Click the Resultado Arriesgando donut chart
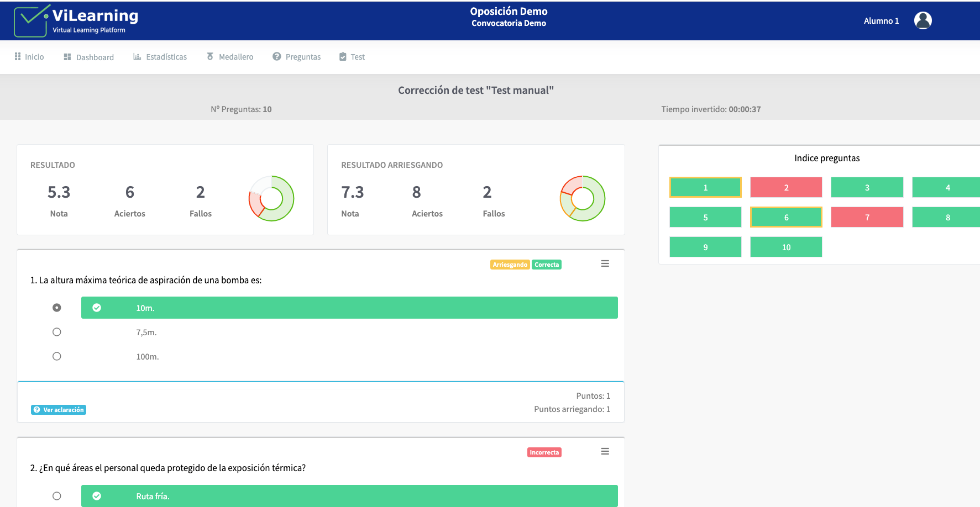Screen dimensions: 980x507 pyautogui.click(x=583, y=198)
